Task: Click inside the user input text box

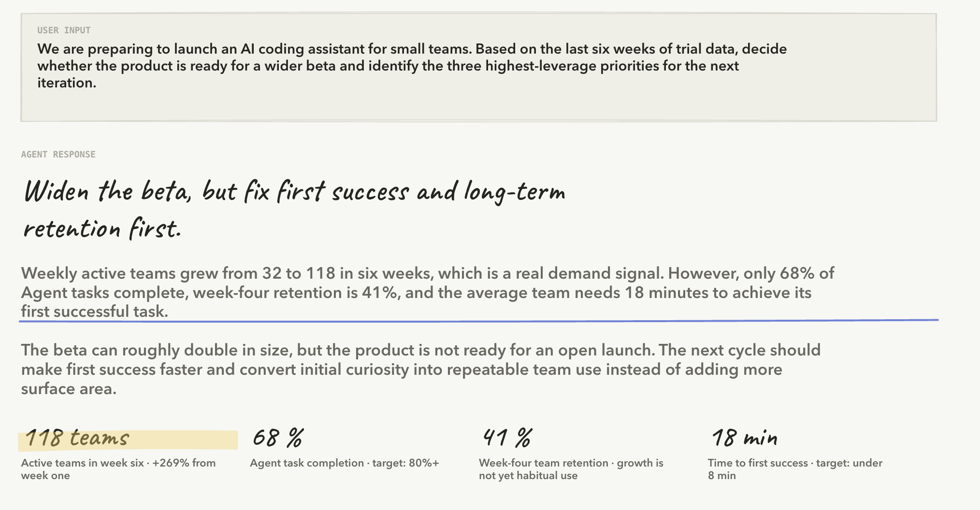Action: [x=478, y=67]
